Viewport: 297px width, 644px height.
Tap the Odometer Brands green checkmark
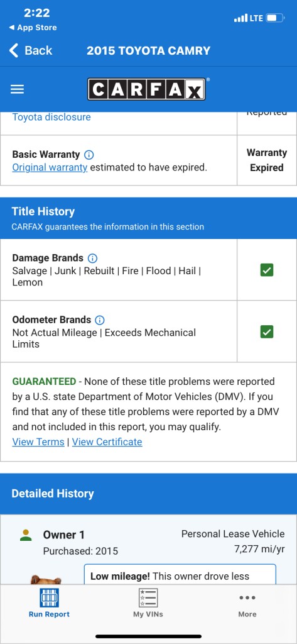[267, 331]
